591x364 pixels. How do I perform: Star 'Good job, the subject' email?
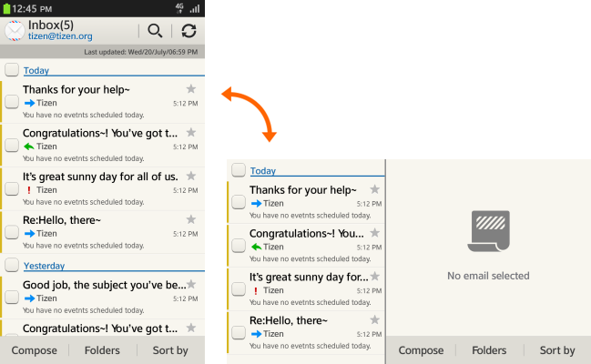coord(190,285)
